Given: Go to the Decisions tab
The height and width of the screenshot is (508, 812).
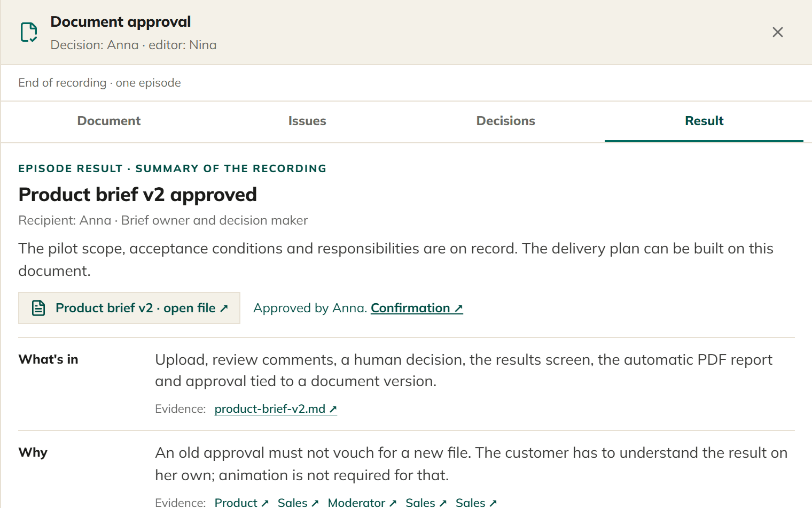Looking at the screenshot, I should tap(505, 121).
